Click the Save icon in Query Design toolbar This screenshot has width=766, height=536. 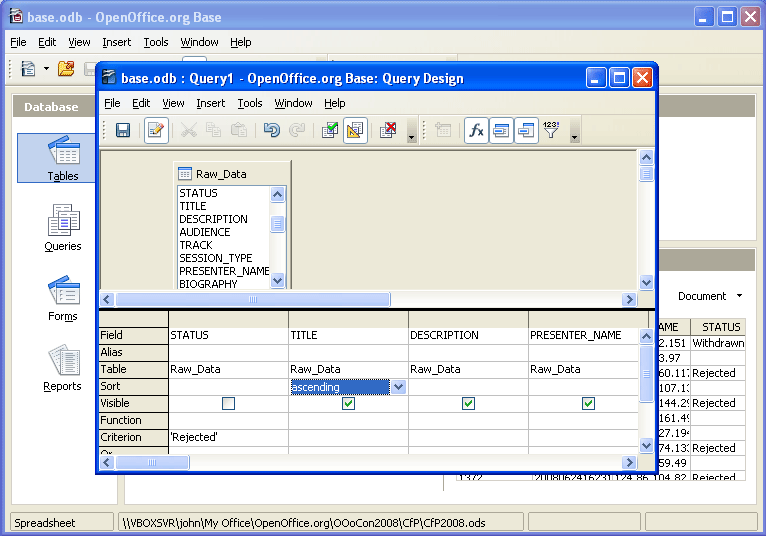[123, 131]
